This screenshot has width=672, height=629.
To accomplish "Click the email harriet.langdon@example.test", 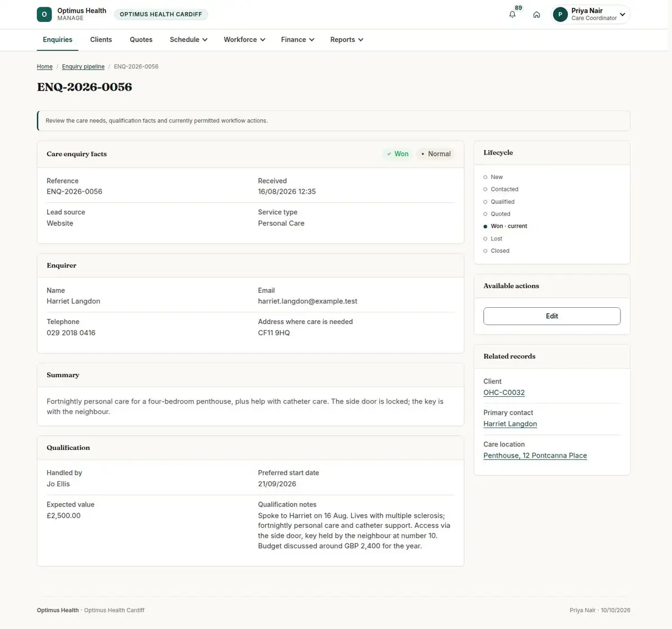I will click(307, 301).
